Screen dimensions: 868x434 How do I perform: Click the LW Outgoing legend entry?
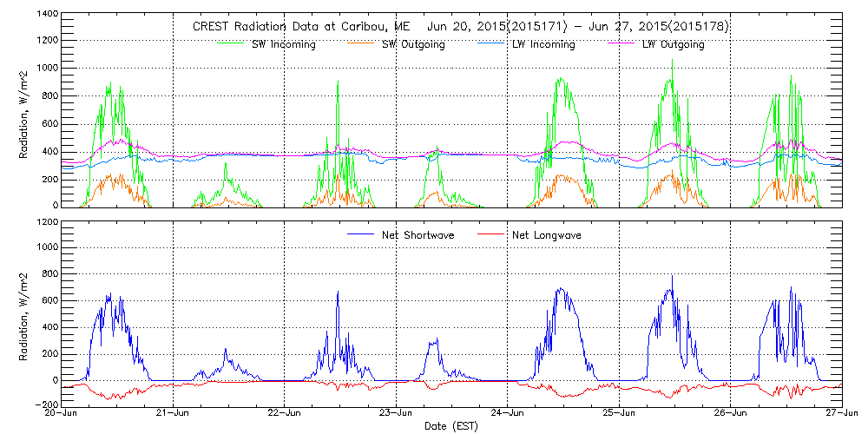pos(672,44)
